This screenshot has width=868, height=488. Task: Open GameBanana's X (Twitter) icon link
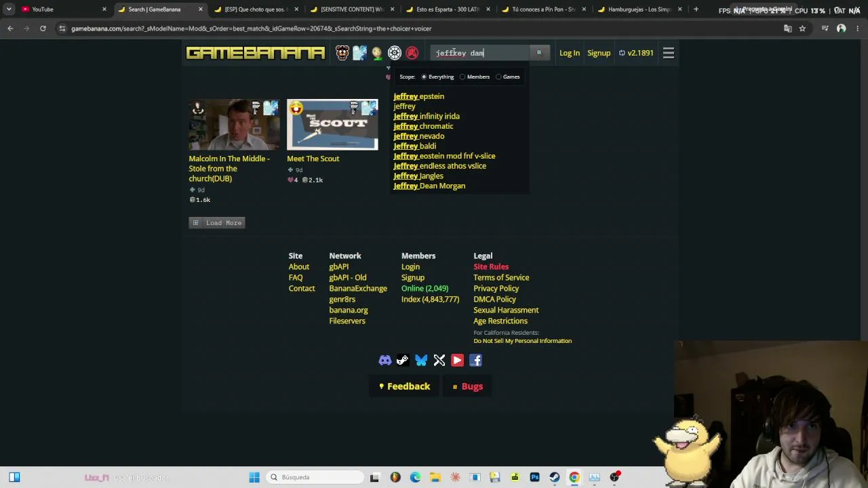(x=439, y=361)
